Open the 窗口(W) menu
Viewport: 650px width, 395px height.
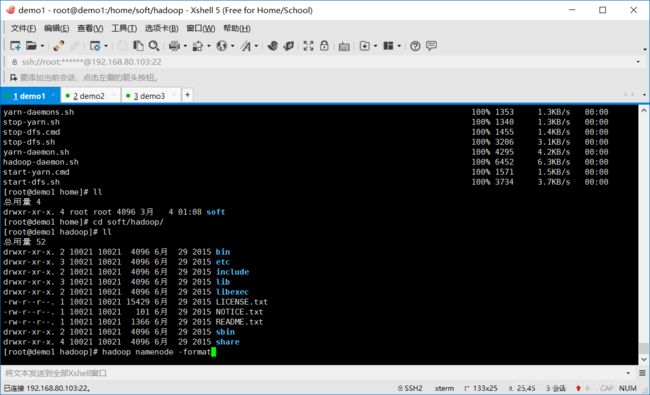[200, 28]
